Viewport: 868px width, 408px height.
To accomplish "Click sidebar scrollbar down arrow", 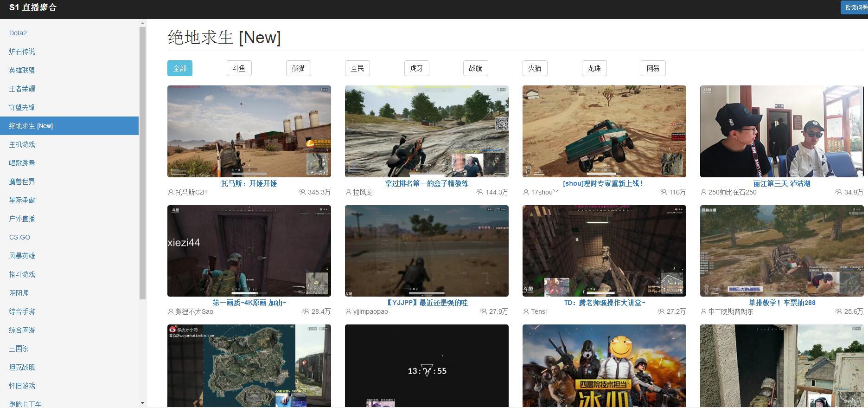I will coord(142,403).
